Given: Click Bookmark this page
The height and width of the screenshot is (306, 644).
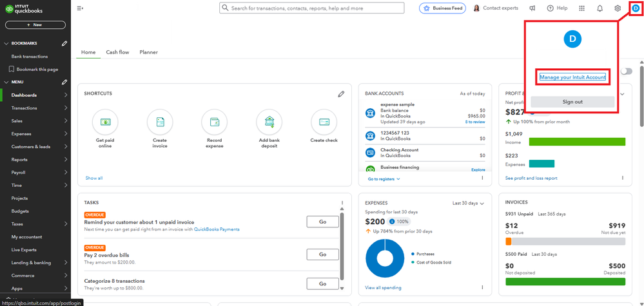Looking at the screenshot, I should pos(34,70).
